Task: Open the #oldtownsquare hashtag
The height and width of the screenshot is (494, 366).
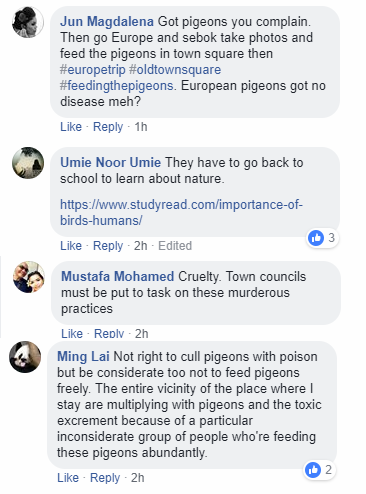Action: [x=175, y=70]
